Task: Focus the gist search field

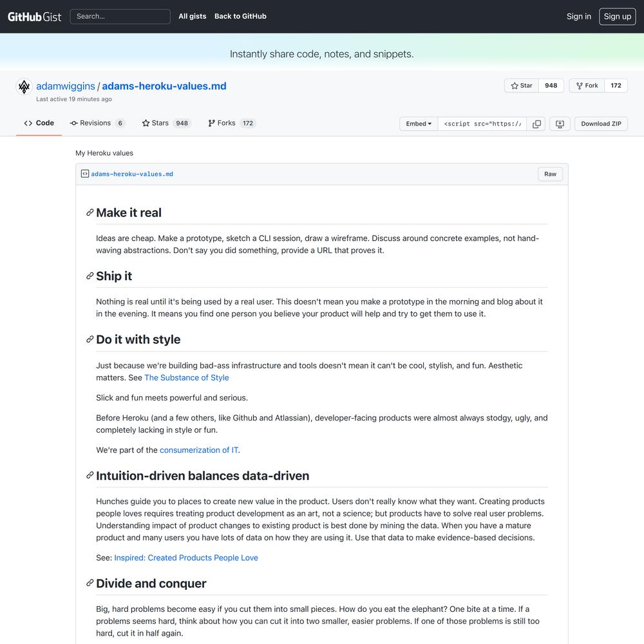Action: click(120, 16)
